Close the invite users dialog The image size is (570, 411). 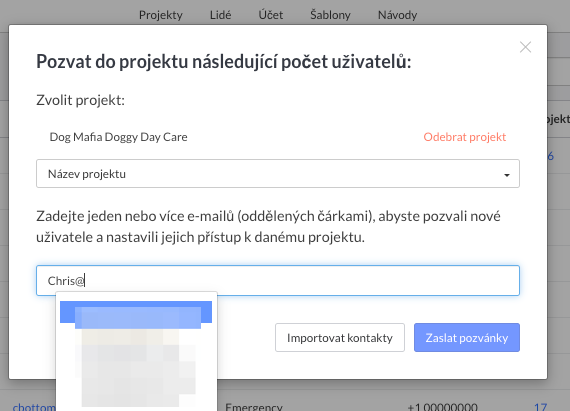click(525, 47)
